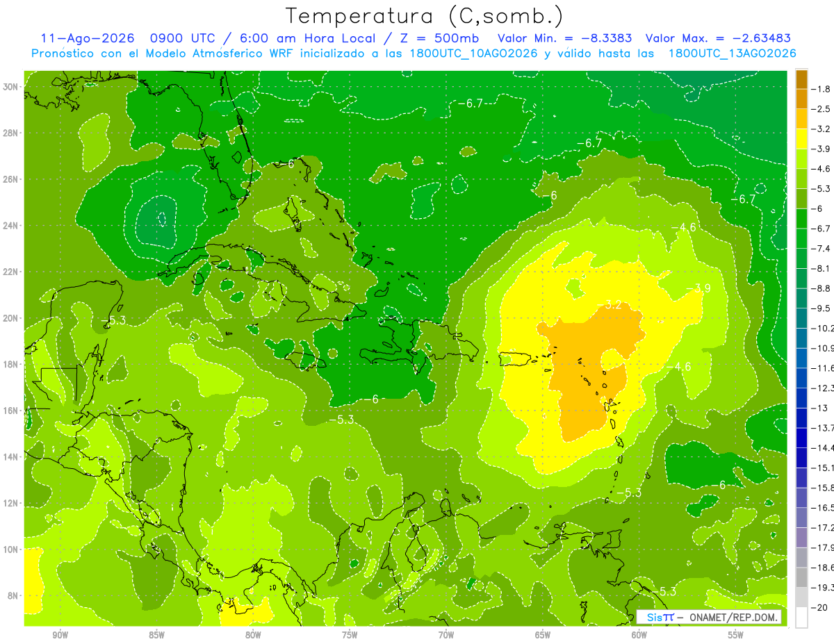Viewport: 834px width, 644px height.
Task: Click the "-8.8" colorbar label
Action: click(x=821, y=288)
